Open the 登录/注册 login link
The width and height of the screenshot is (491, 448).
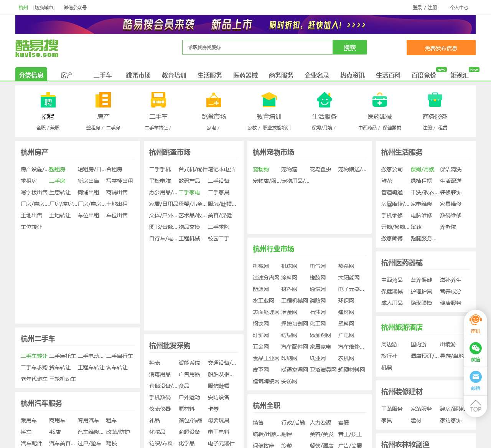coord(425,7)
